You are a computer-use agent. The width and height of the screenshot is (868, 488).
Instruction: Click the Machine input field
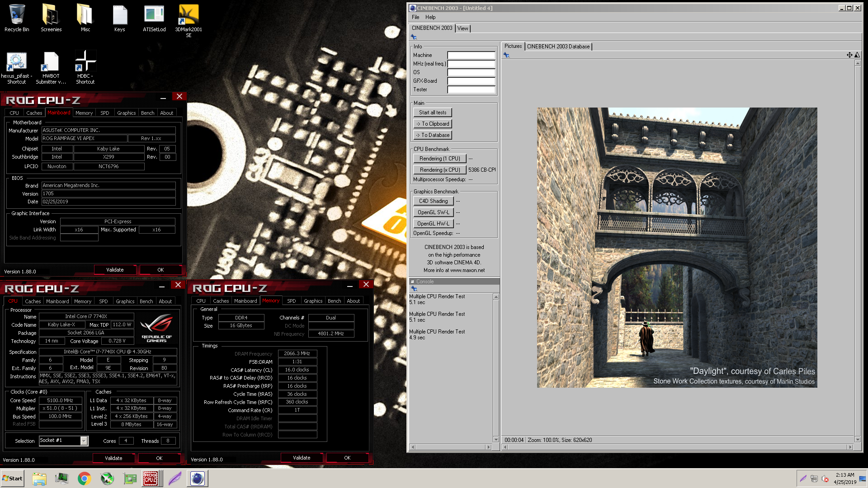471,55
